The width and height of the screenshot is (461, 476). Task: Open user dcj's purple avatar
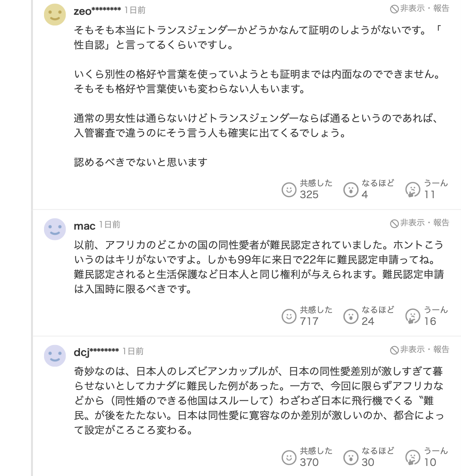[x=55, y=356]
